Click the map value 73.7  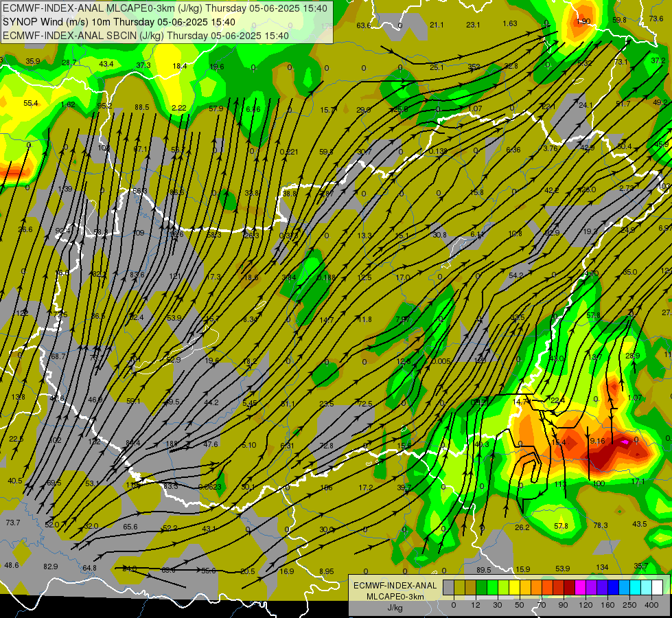pos(13,523)
